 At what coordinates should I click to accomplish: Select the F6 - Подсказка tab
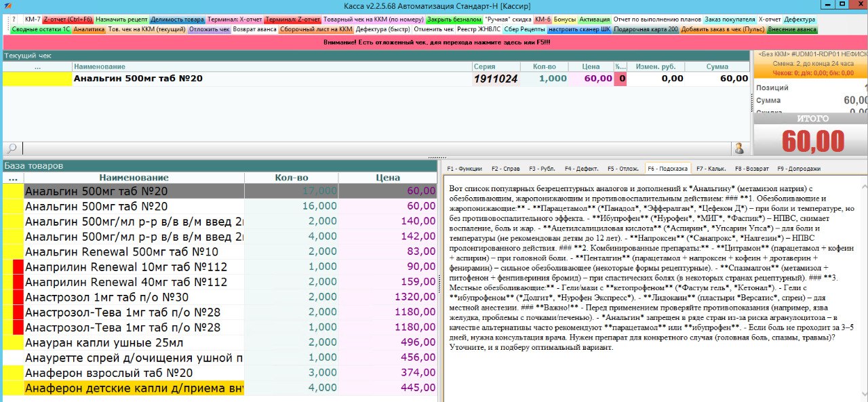668,168
